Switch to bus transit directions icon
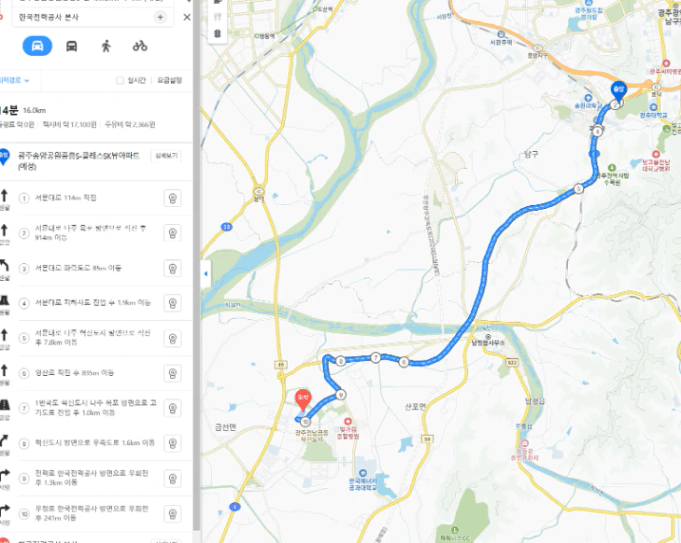This screenshot has height=543, width=681. pos(72,46)
